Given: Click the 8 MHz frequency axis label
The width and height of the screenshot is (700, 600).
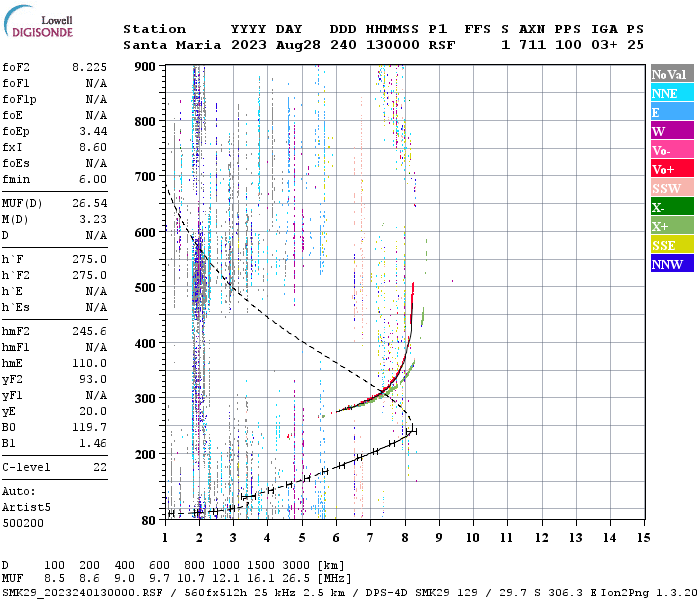Looking at the screenshot, I should 405,538.
